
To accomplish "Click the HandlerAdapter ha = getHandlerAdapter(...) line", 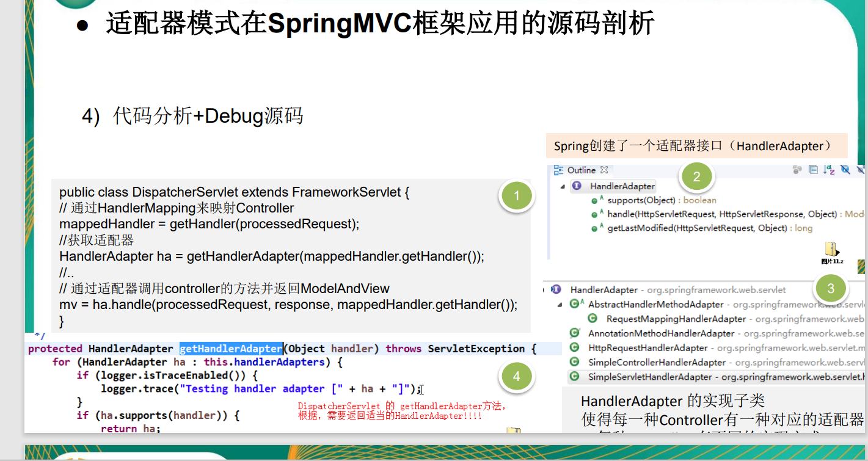I will (271, 256).
